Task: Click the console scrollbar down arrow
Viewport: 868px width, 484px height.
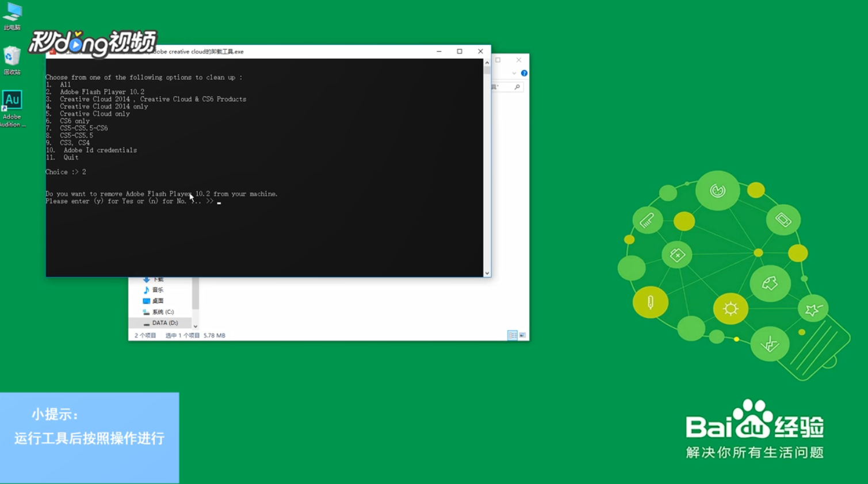Action: [x=487, y=273]
